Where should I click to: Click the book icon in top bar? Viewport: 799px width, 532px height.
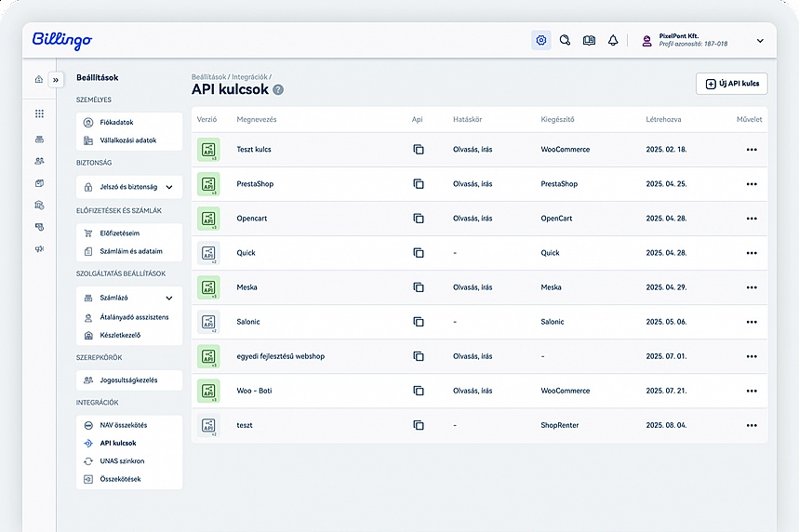[589, 40]
